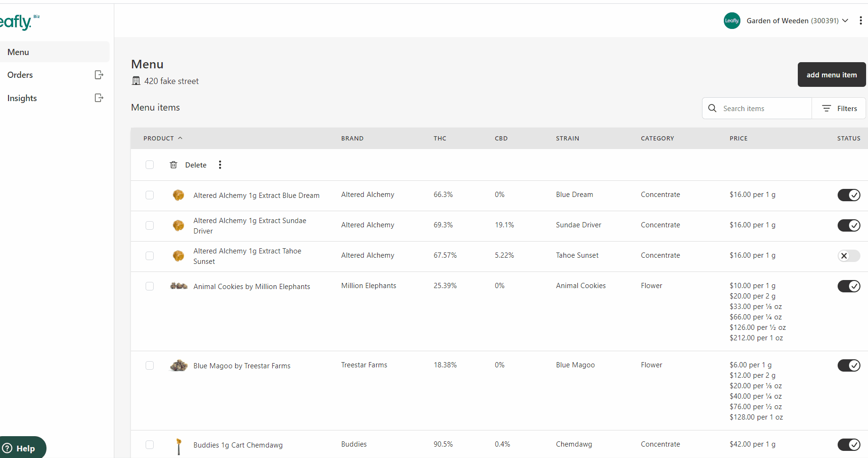Sort by PRICE column header
Viewport: 868px width, 458px height.
[739, 138]
